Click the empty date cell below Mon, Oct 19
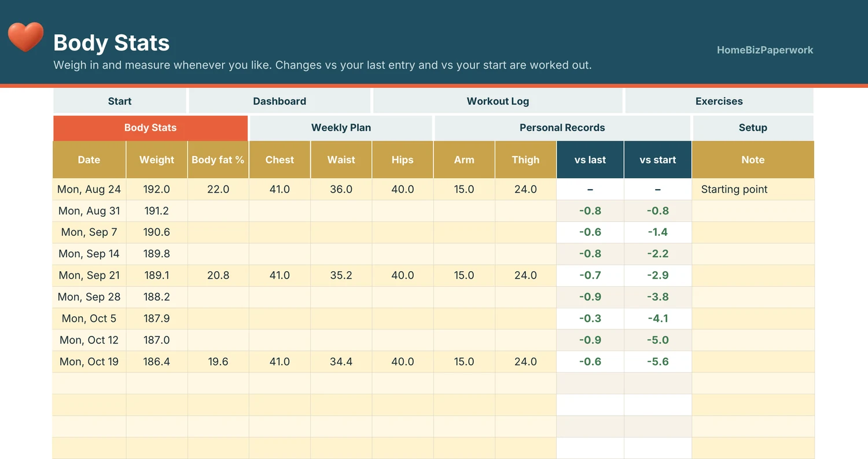The image size is (868, 459). tap(89, 383)
